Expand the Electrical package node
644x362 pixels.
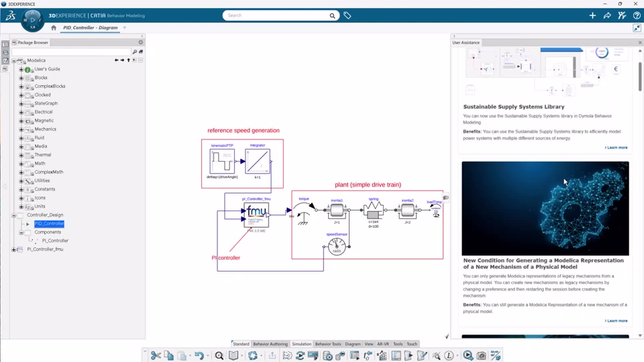click(x=21, y=112)
